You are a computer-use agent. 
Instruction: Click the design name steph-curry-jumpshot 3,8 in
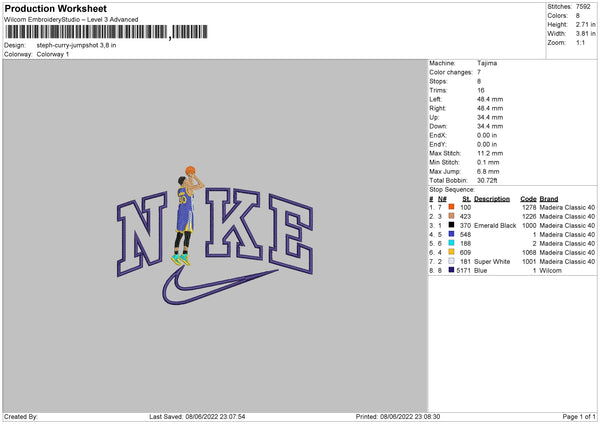pyautogui.click(x=76, y=45)
